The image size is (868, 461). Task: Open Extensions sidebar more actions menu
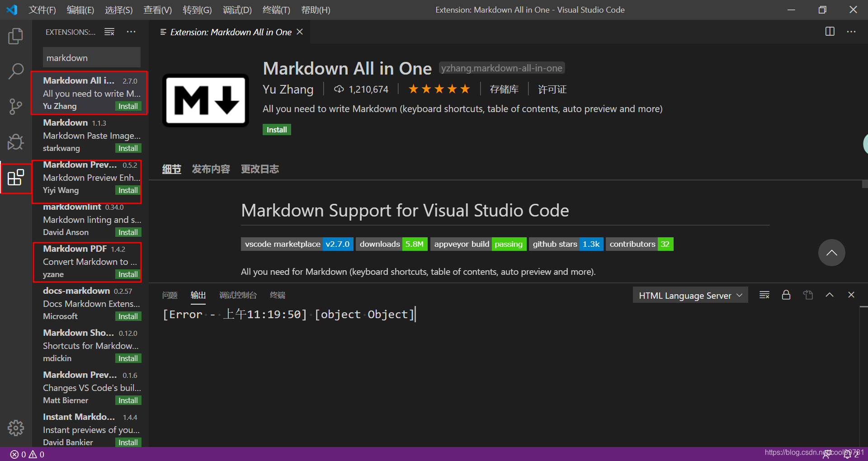click(131, 32)
